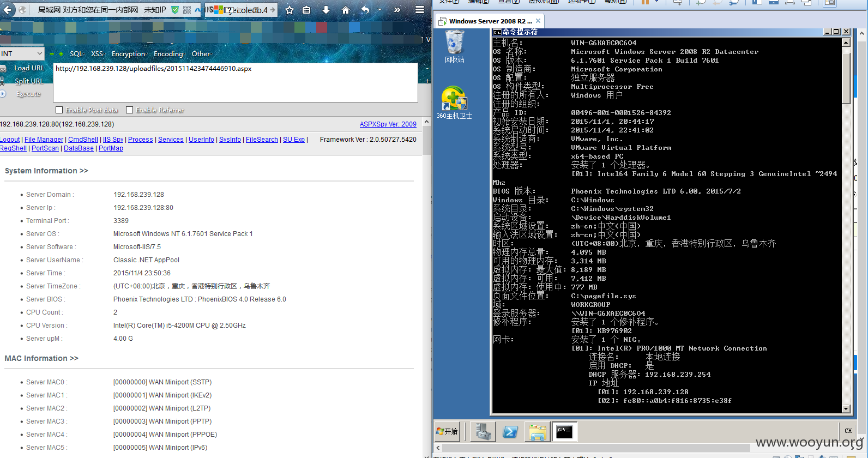Open the bookmarks list icon in browser toolbar

(307, 10)
